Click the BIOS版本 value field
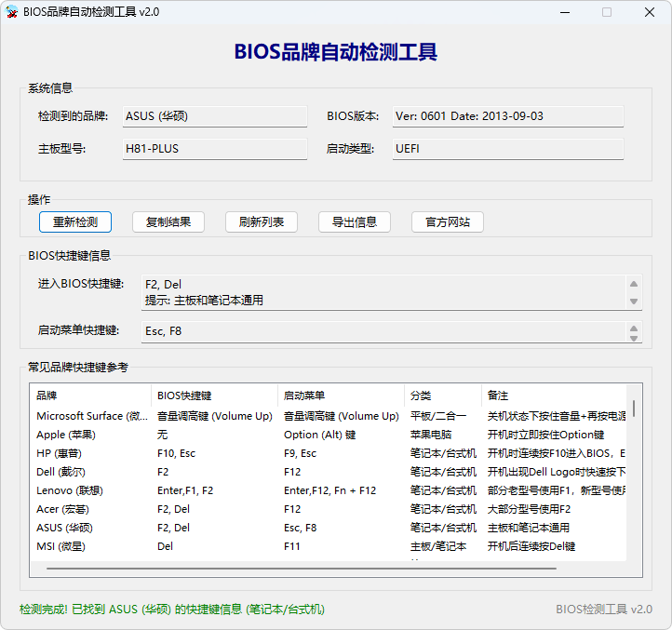Screen dimensions: 672x630 pos(506,116)
